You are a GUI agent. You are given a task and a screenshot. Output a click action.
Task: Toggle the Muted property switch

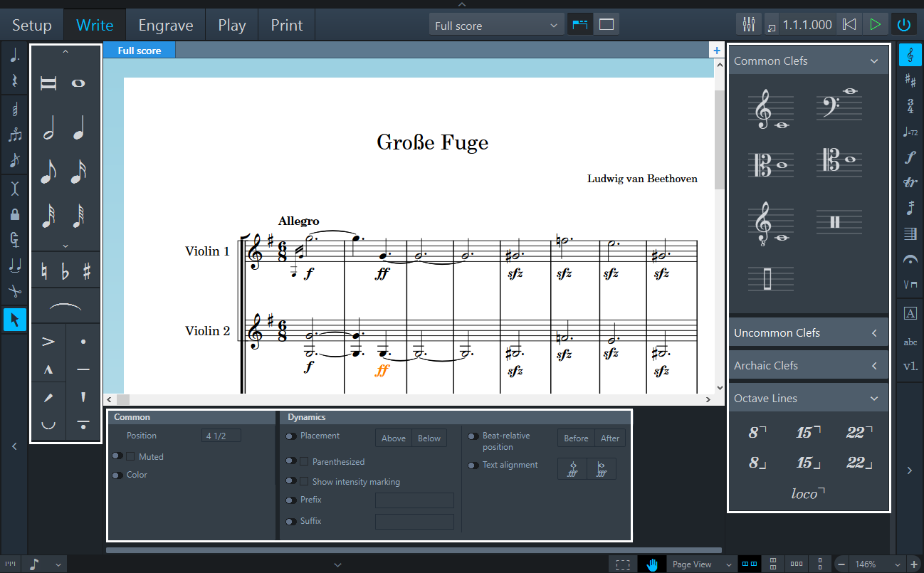tap(117, 456)
